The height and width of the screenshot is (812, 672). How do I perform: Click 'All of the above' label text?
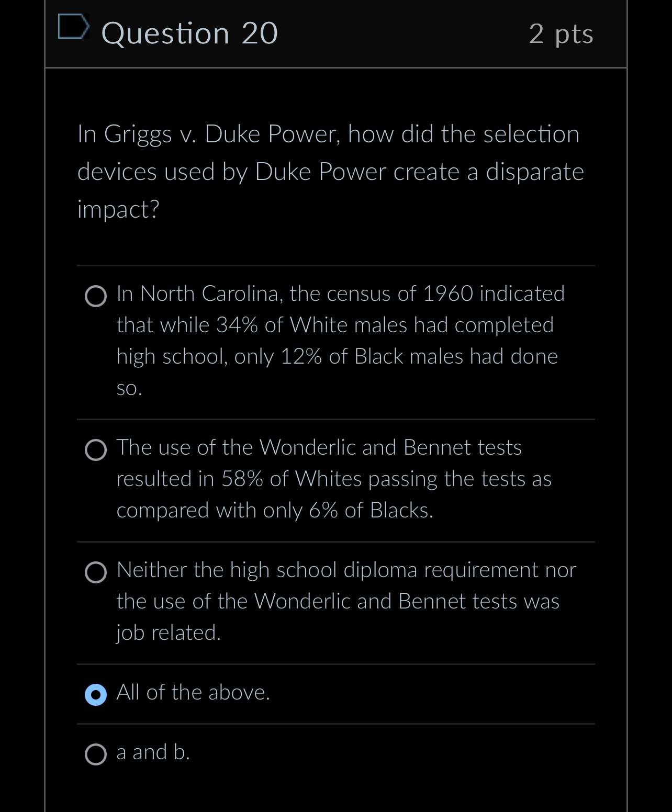pyautogui.click(x=193, y=693)
